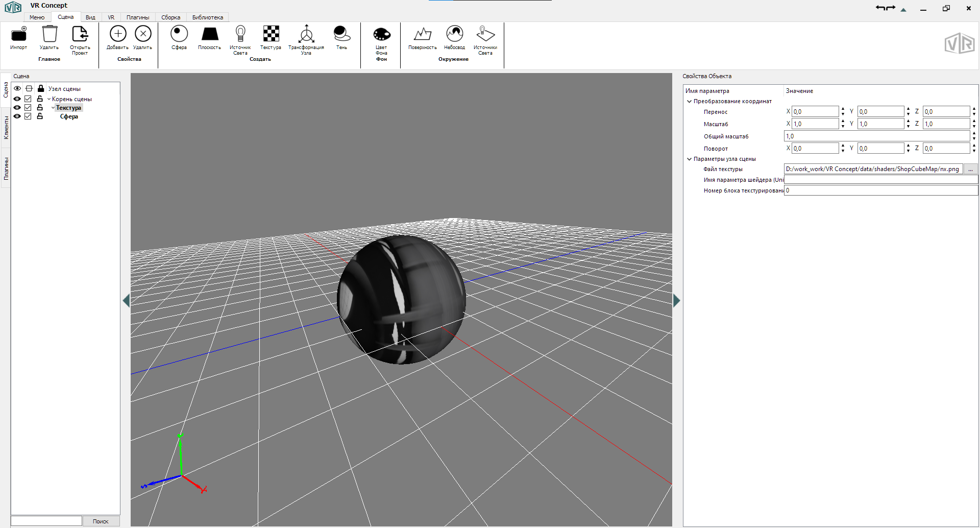The image size is (980, 528).
Task: Click the scene search input field
Action: (x=46, y=521)
